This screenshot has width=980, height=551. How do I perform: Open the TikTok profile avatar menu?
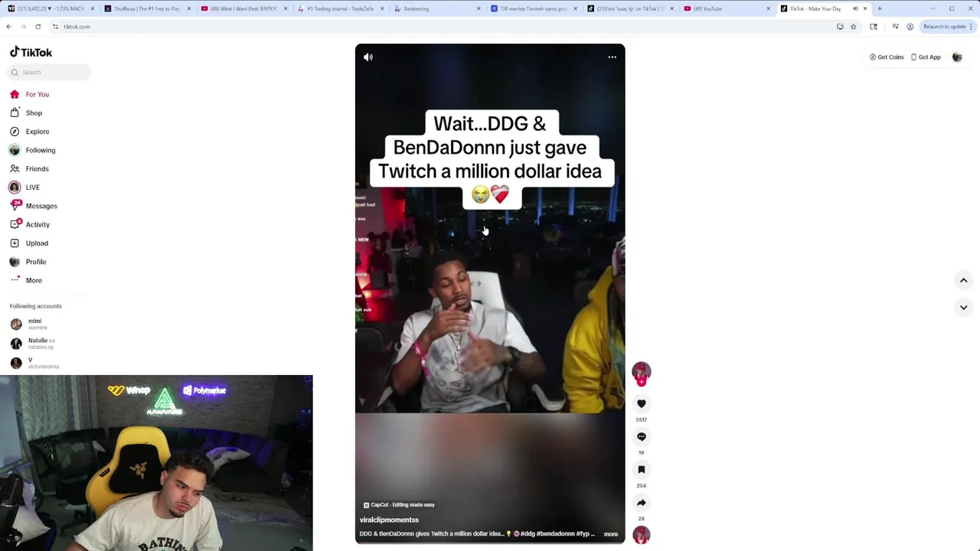[x=957, y=57]
